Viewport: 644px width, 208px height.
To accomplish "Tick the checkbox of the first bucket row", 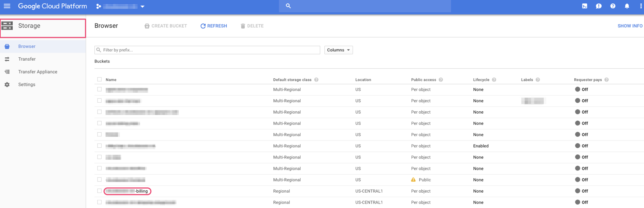I will [x=99, y=89].
